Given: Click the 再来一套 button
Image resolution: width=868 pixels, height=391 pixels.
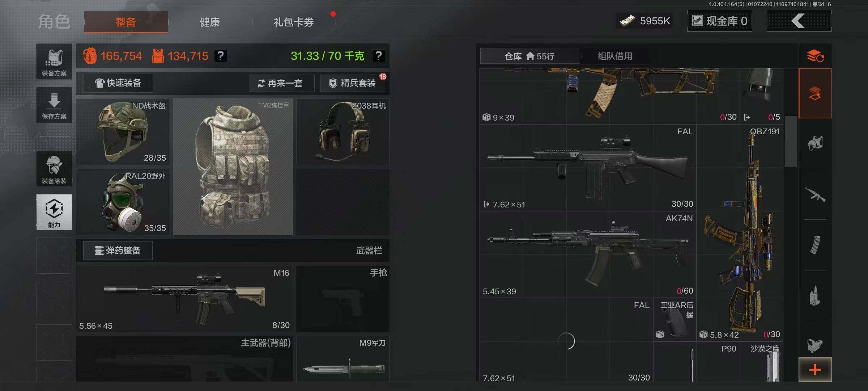Looking at the screenshot, I should (282, 83).
